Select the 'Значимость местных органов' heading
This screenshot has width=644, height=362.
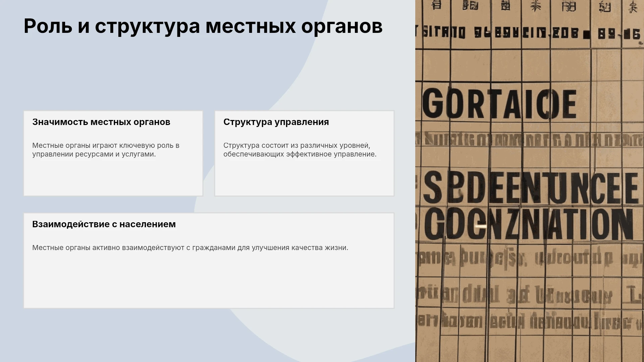click(101, 122)
